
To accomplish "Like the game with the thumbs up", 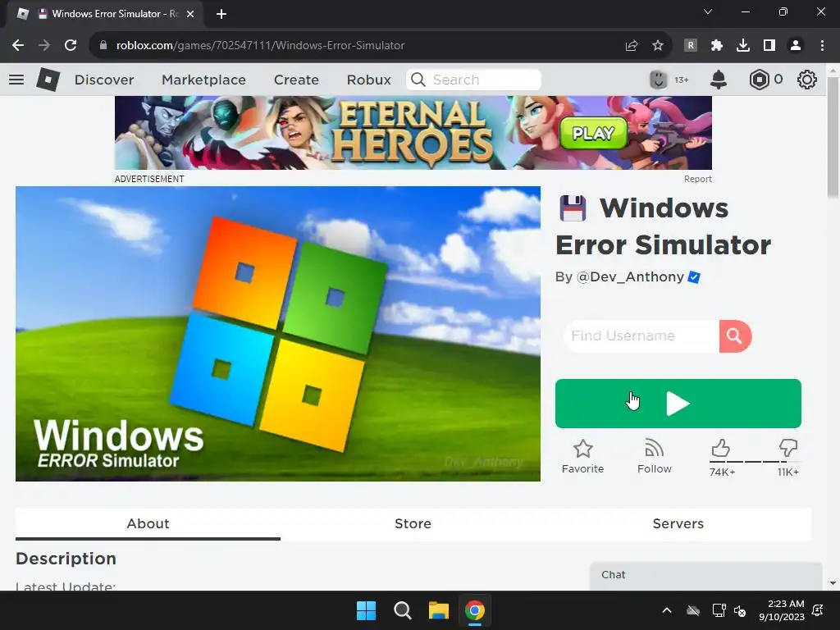I will coord(720,448).
